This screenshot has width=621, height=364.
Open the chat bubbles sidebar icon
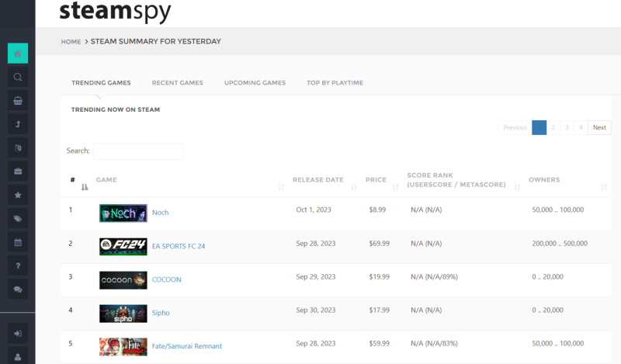[18, 289]
